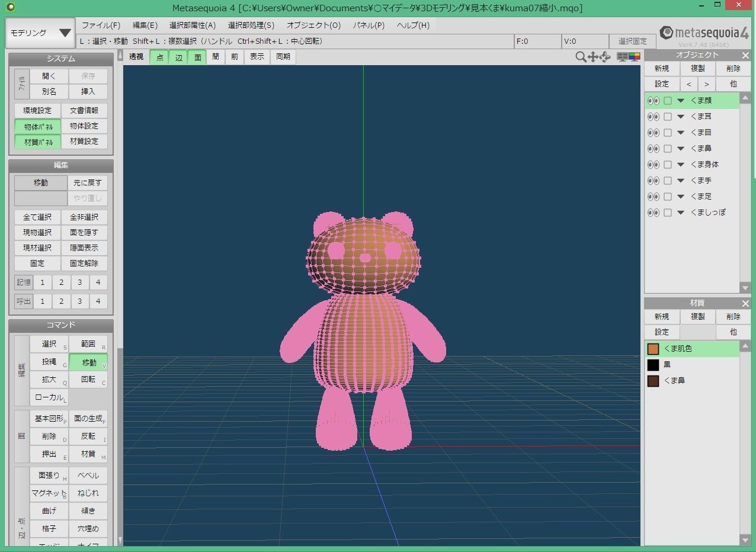The width and height of the screenshot is (756, 552).
Task: Close the オブジェクト panel with its X
Action: point(745,55)
